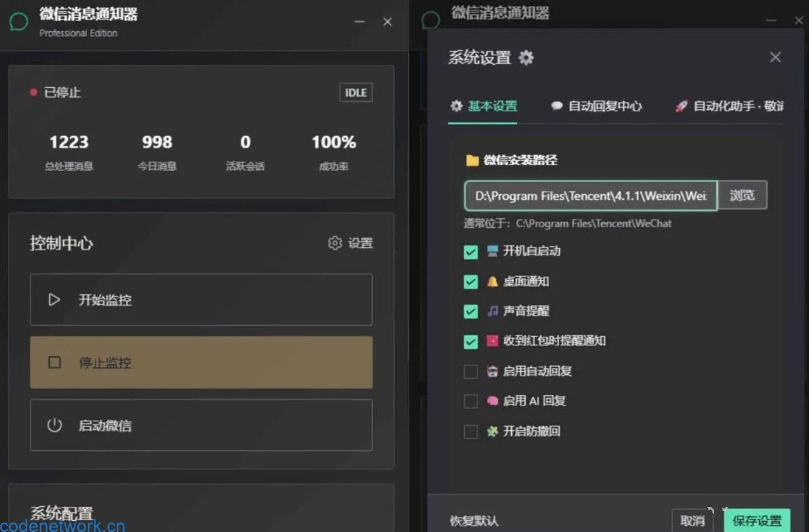
Task: Click the stop icon in 停止监控 button
Action: (54, 362)
